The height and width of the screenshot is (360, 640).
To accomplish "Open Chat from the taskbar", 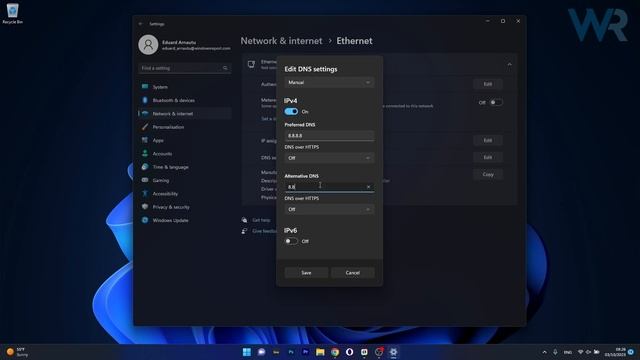I will click(261, 352).
